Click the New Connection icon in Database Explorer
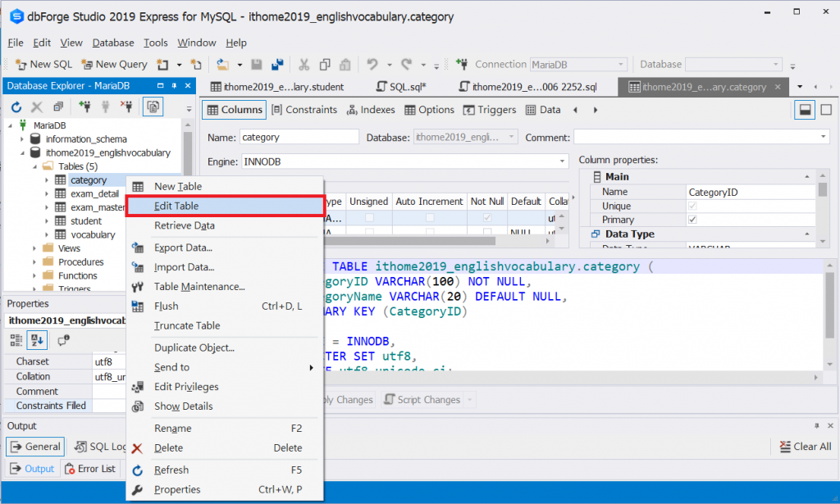The image size is (840, 504). pos(84,107)
